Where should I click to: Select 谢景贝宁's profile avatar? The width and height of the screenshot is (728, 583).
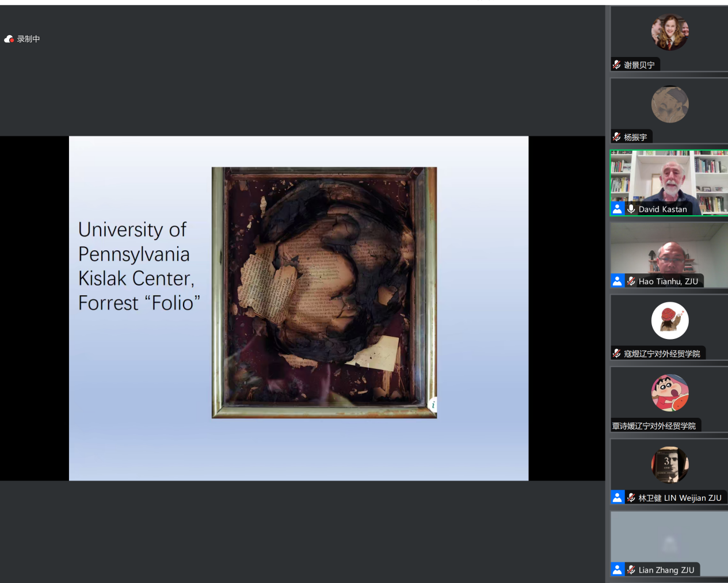(670, 32)
